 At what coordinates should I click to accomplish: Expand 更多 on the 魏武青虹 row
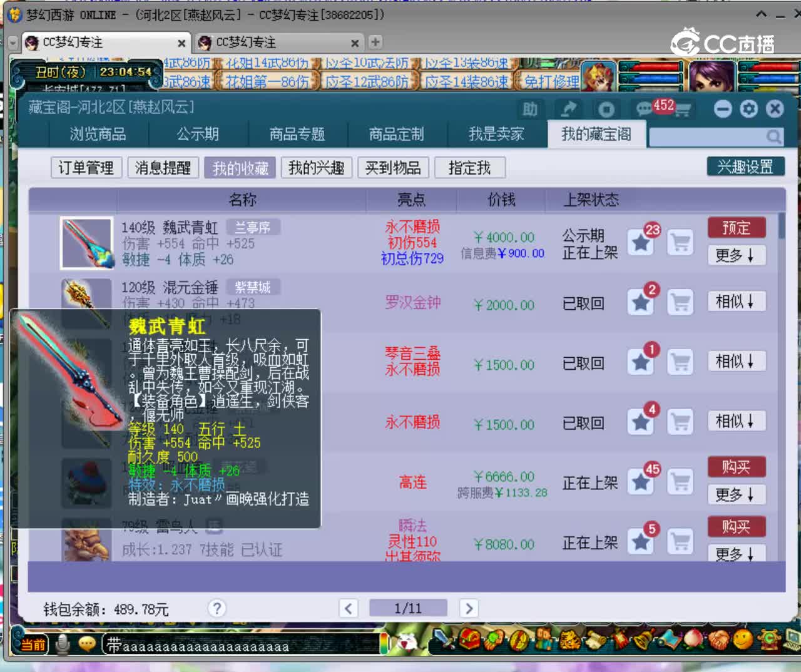tap(736, 255)
